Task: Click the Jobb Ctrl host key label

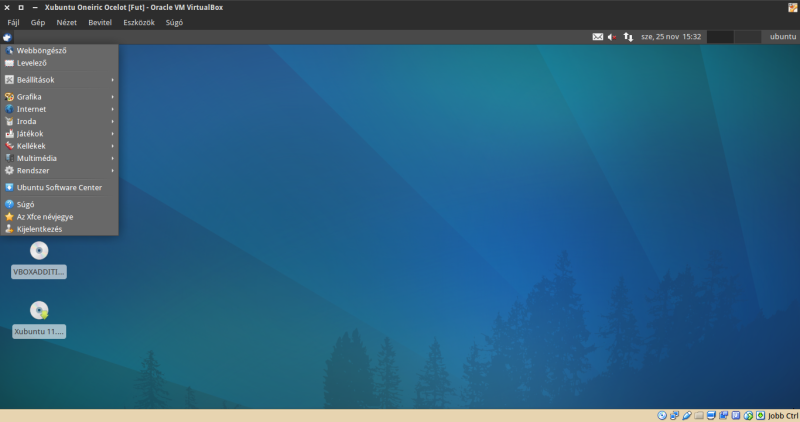Action: pos(783,416)
